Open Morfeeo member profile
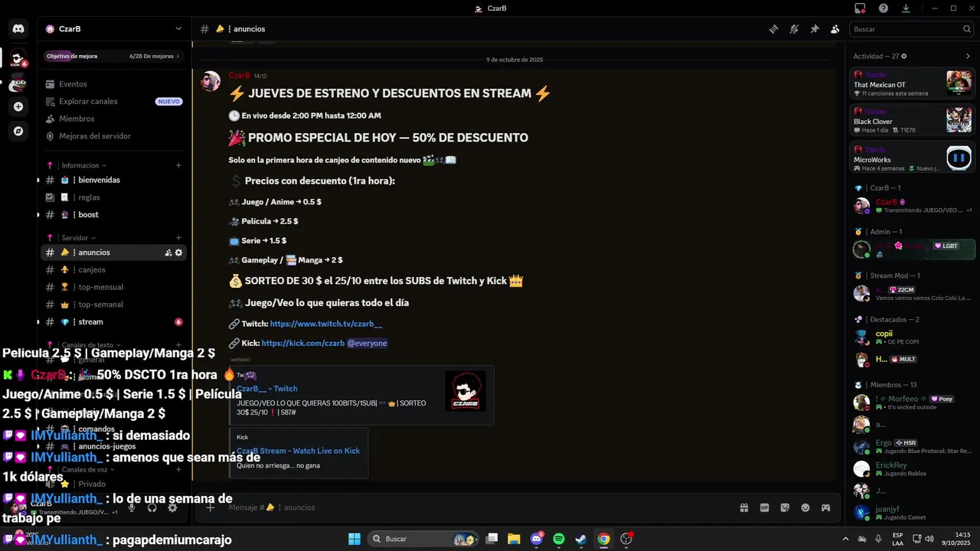The image size is (980, 551). click(913, 403)
